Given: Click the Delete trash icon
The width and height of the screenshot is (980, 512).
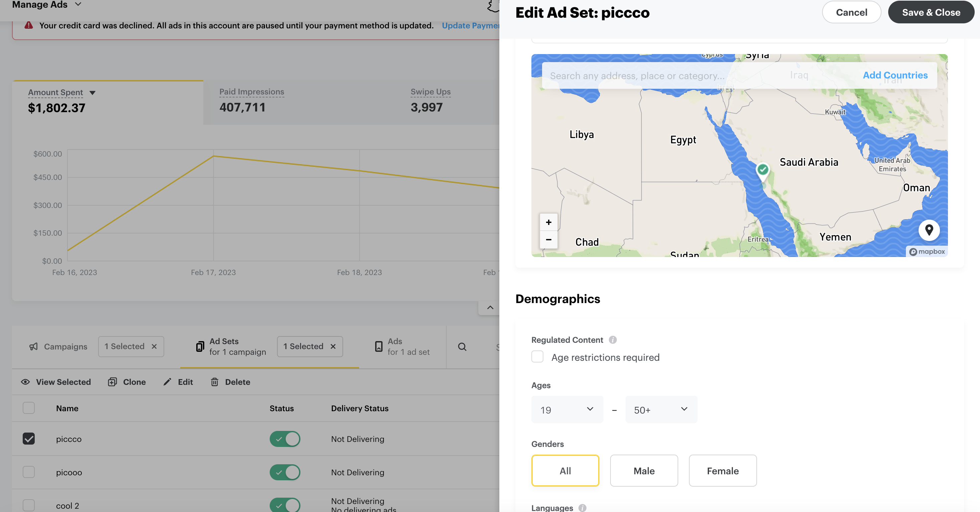Looking at the screenshot, I should click(x=215, y=382).
